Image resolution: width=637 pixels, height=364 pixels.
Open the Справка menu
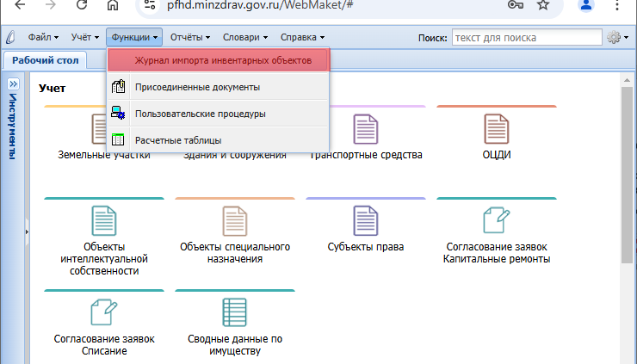302,37
